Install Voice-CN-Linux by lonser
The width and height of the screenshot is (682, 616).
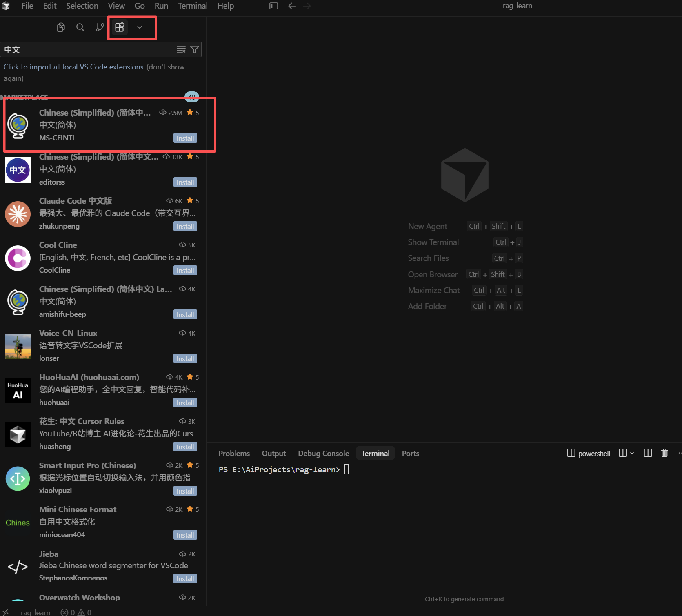pyautogui.click(x=185, y=359)
